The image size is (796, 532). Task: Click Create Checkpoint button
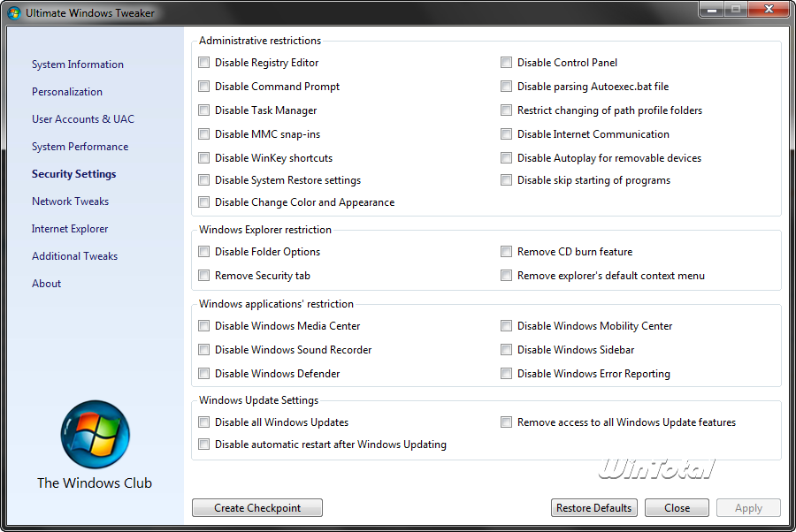257,508
